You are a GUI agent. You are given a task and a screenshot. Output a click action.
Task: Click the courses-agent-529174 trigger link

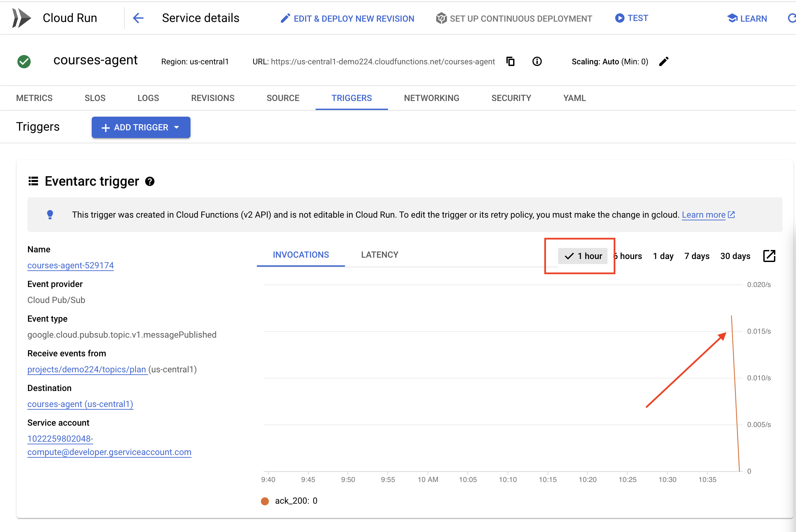click(x=71, y=265)
